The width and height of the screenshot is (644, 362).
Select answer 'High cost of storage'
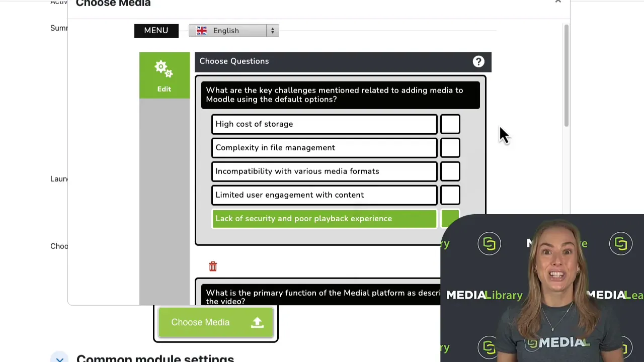tap(325, 124)
